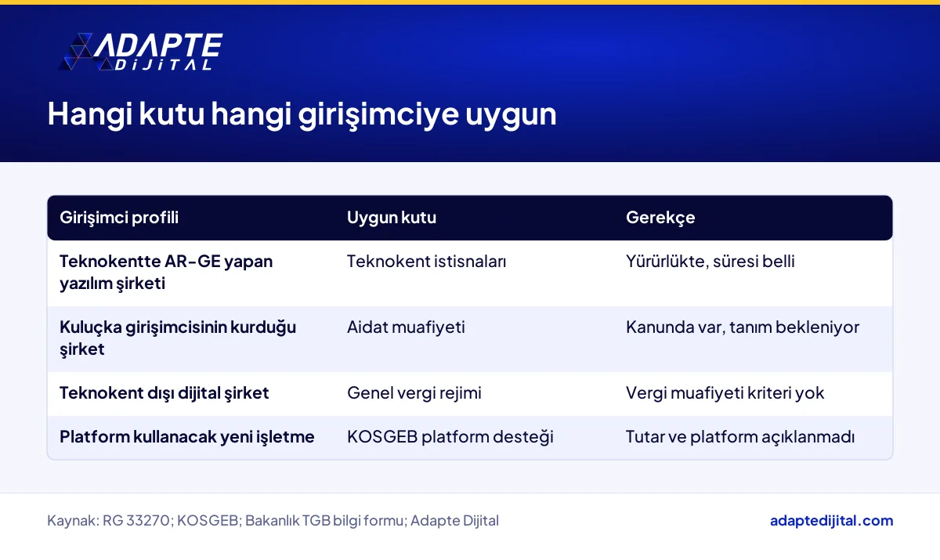
Task: Click the Adapte Dijital logo
Action: pos(141,52)
